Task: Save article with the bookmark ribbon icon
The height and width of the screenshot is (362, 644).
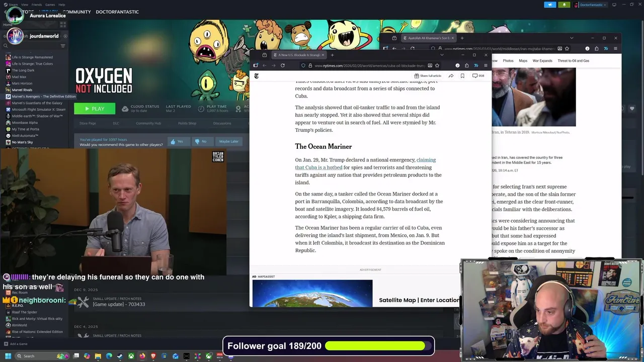Action: click(x=462, y=76)
